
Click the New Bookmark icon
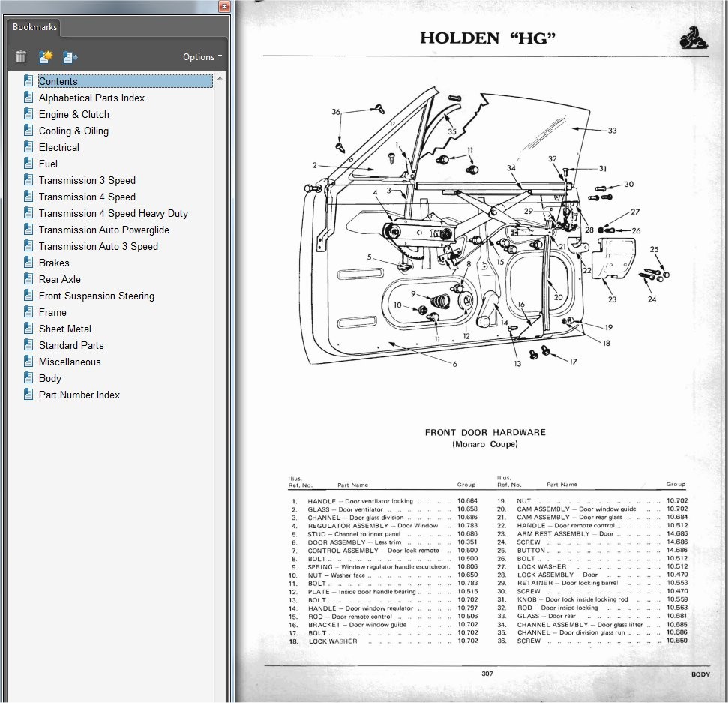coord(46,57)
